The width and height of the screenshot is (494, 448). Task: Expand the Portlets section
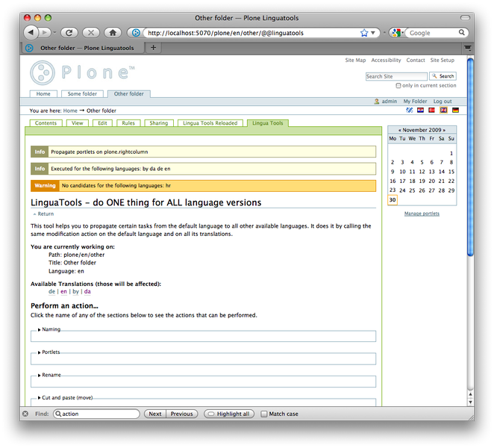50,352
